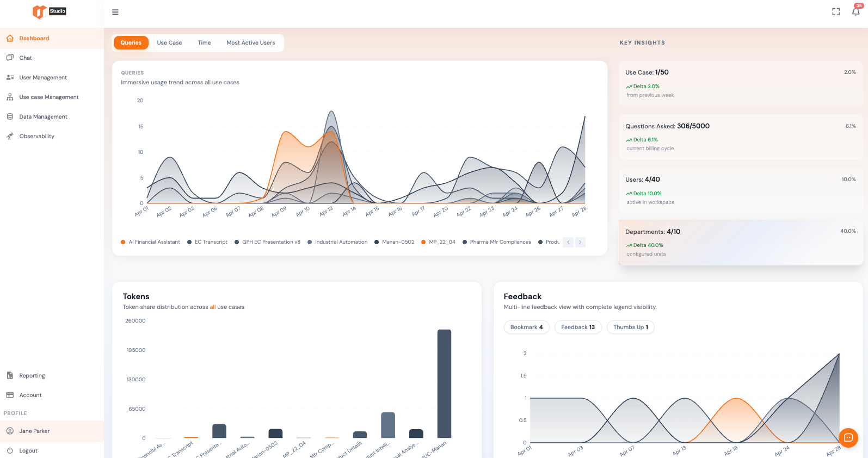This screenshot has height=458, width=868.
Task: Open the Departments 4/10 insight card
Action: [x=741, y=242]
